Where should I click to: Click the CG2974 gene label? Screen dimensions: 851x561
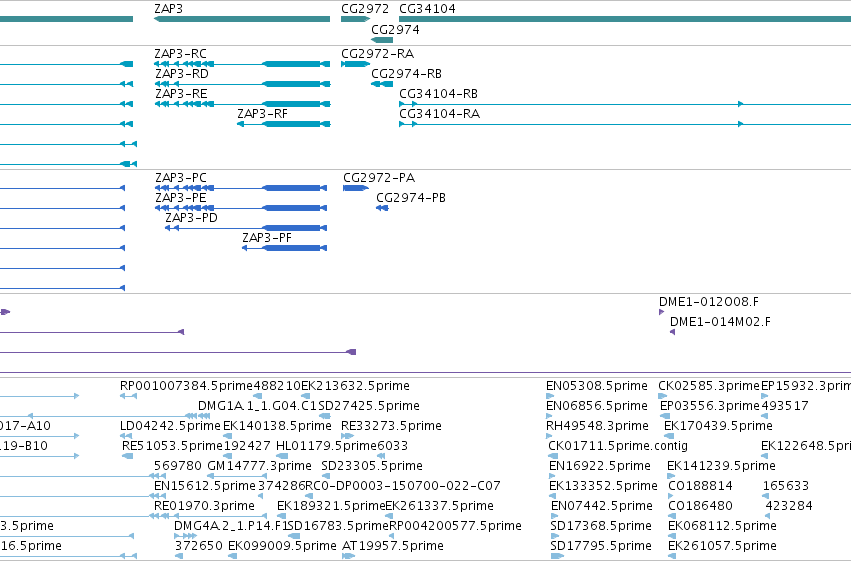(x=395, y=30)
